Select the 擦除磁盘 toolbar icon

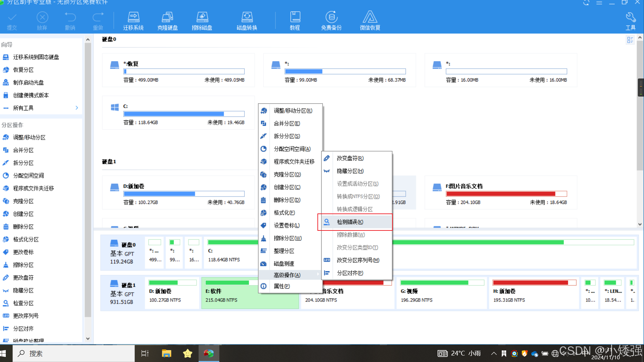pos(202,21)
